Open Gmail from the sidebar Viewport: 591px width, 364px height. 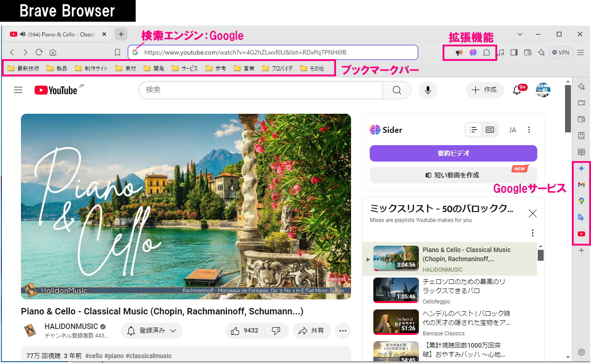point(581,185)
